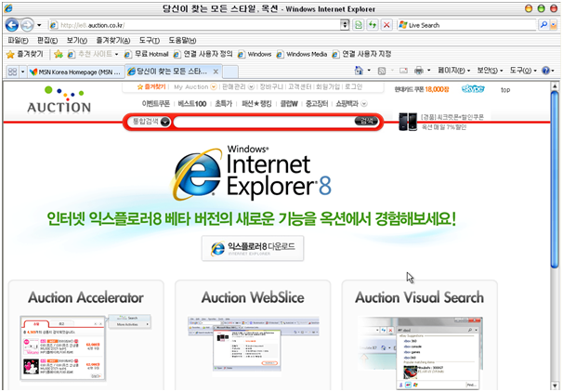
Task: Click the Refresh page icon
Action: click(x=373, y=25)
